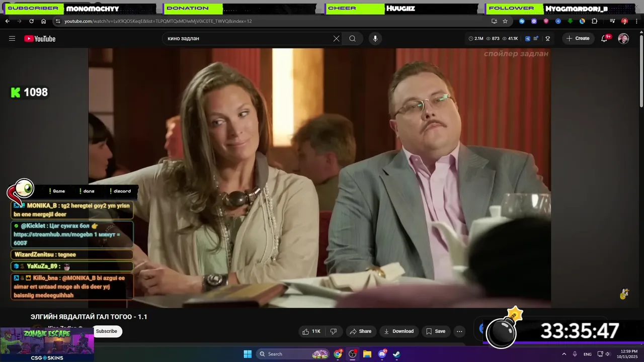Viewport: 644px width, 362px height.
Task: Click the 2.1M stats counter
Action: point(476,39)
